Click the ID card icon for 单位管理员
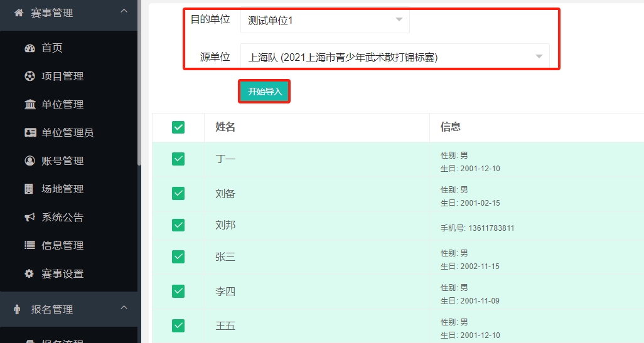Screen dimensions: 644x343 [30, 133]
